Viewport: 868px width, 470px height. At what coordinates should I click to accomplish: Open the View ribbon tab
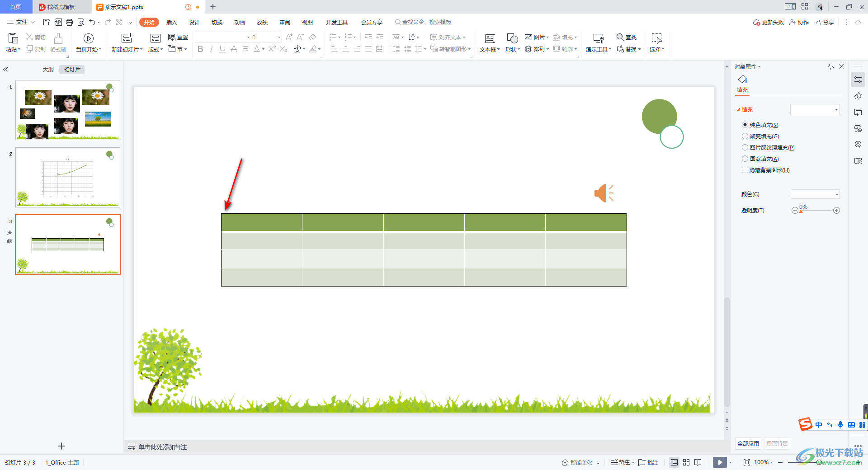pyautogui.click(x=307, y=22)
